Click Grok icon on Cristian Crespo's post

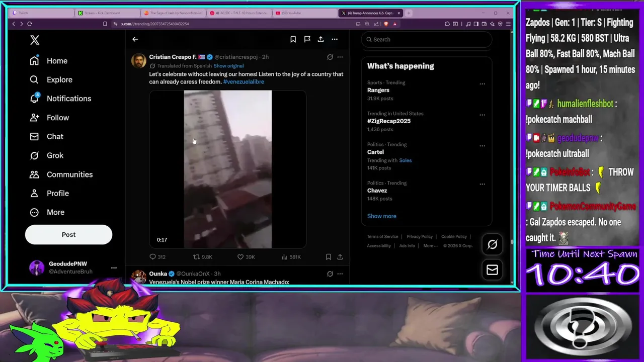click(x=330, y=57)
